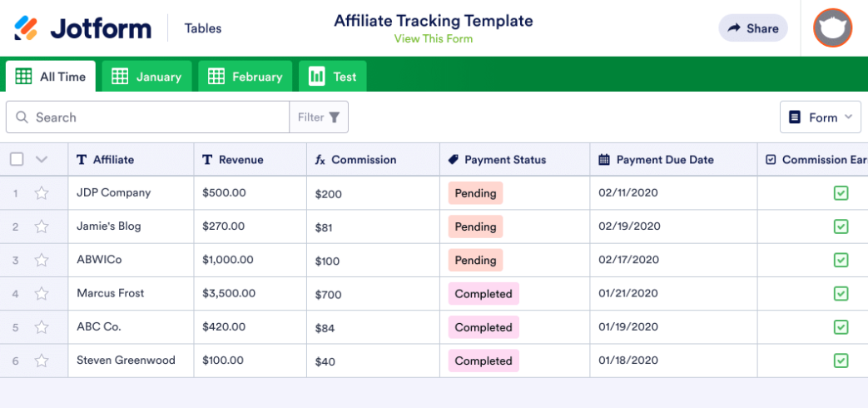Open the user avatar profile
868x408 pixels.
(x=832, y=28)
